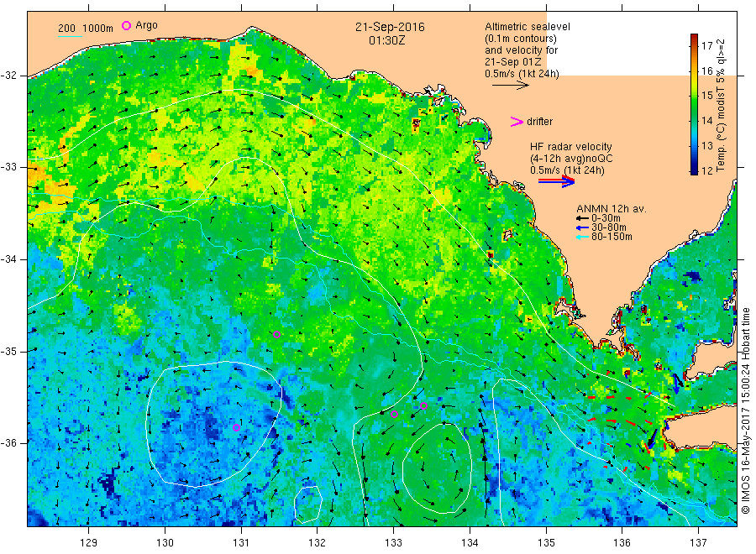Click the -34 latitude axis label

(x=8, y=259)
